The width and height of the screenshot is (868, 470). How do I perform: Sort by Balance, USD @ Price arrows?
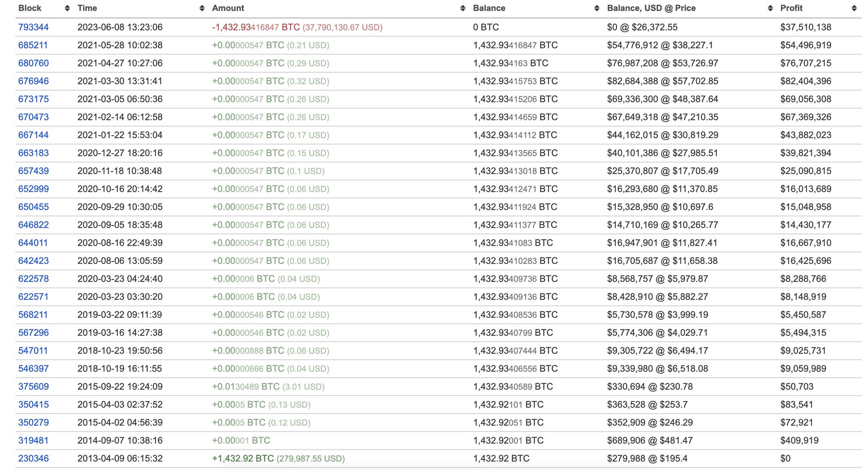pos(770,8)
